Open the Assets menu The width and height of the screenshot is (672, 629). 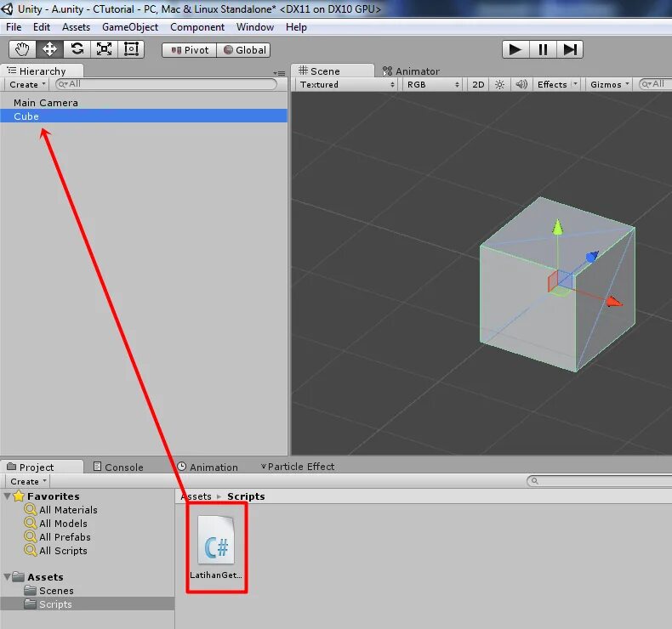click(x=76, y=27)
